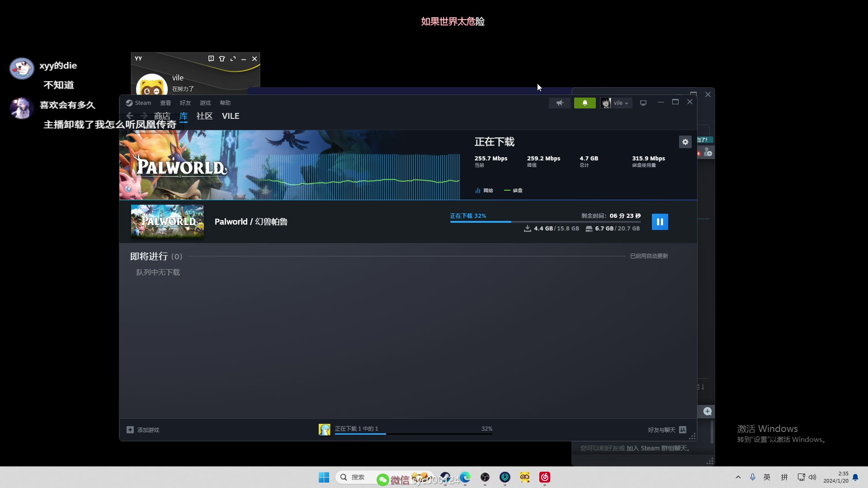Click 即将进行 (0) section header
Screen dimensions: 868x488
coord(156,257)
